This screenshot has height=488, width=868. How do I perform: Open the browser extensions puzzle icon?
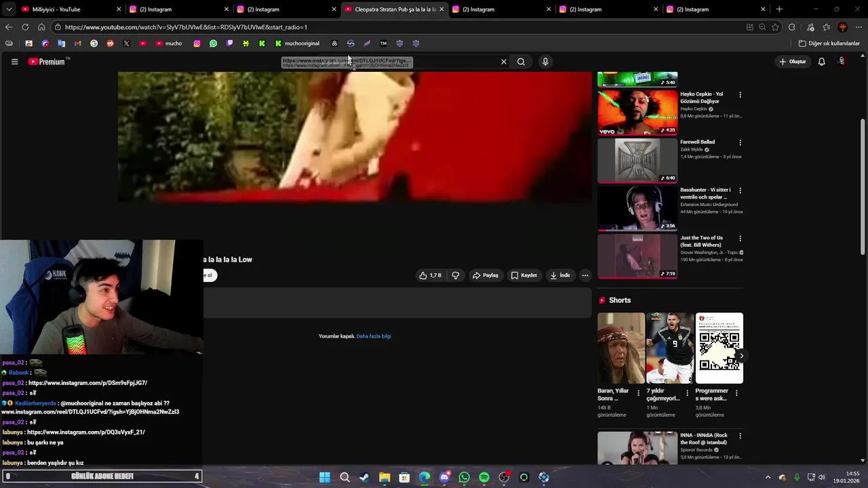pyautogui.click(x=792, y=27)
